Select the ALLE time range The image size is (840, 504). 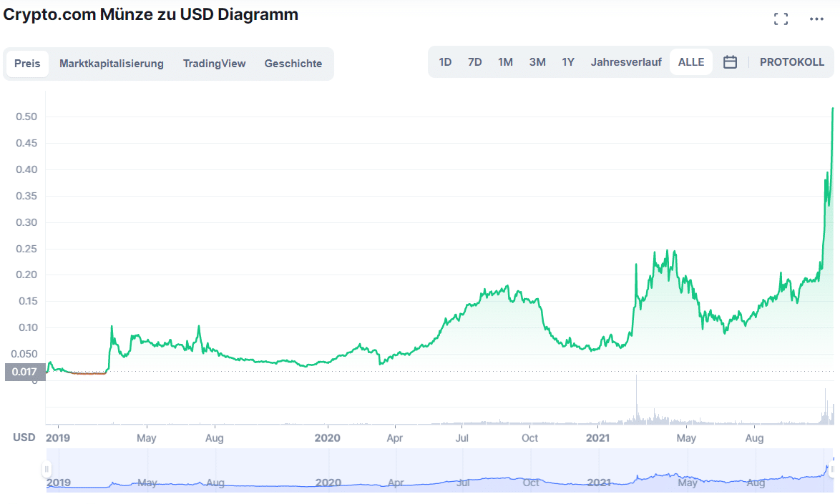[x=691, y=62]
